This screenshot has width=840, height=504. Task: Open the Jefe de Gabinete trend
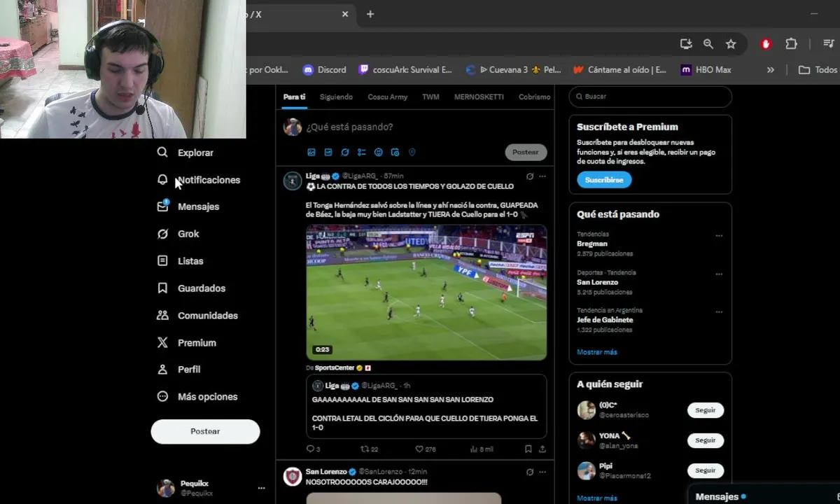click(x=605, y=320)
